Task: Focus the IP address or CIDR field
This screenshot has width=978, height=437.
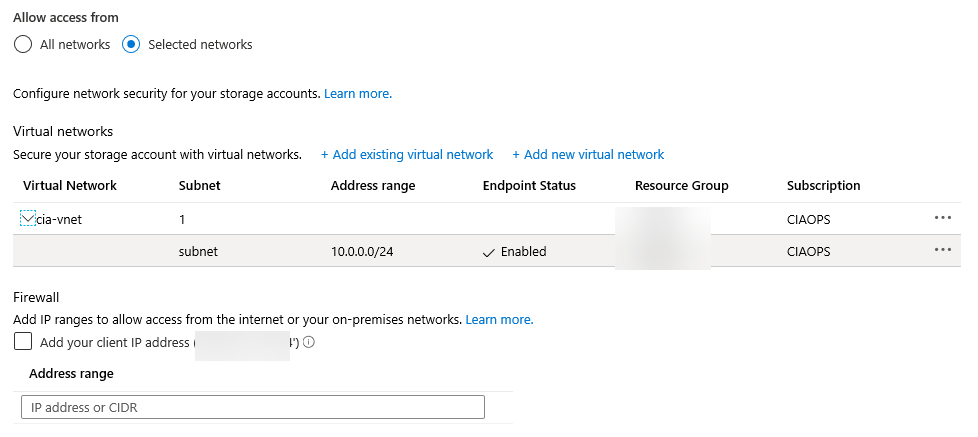Action: point(252,407)
